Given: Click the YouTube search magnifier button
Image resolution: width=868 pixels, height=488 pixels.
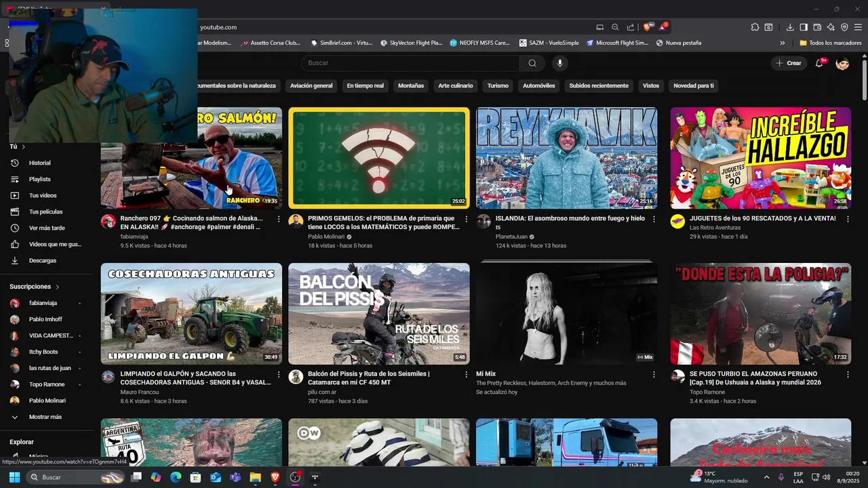Looking at the screenshot, I should tap(532, 63).
